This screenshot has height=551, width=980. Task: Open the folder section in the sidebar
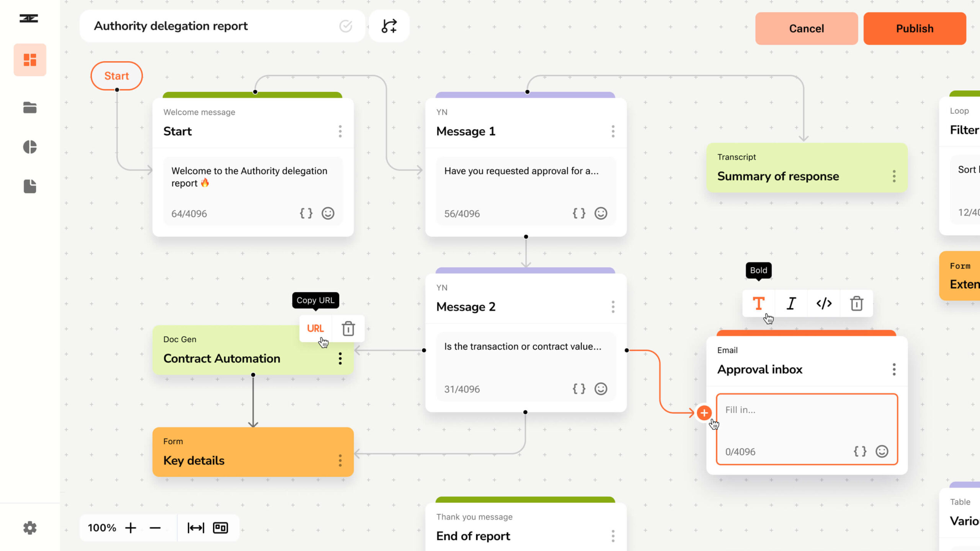(x=30, y=108)
